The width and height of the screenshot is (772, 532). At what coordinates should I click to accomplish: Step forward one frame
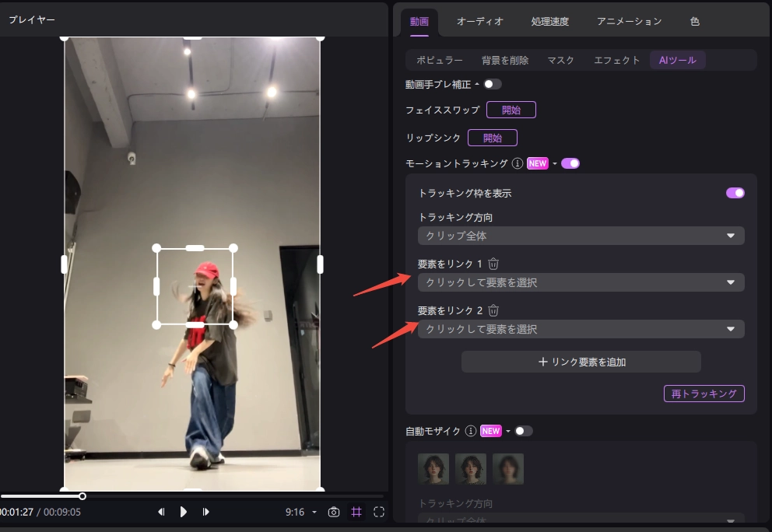click(x=205, y=512)
